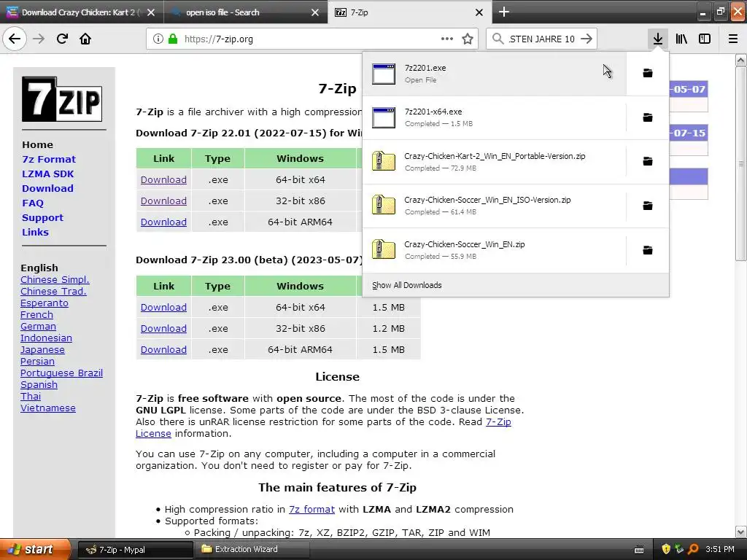Open a new browser tab

pyautogui.click(x=504, y=12)
